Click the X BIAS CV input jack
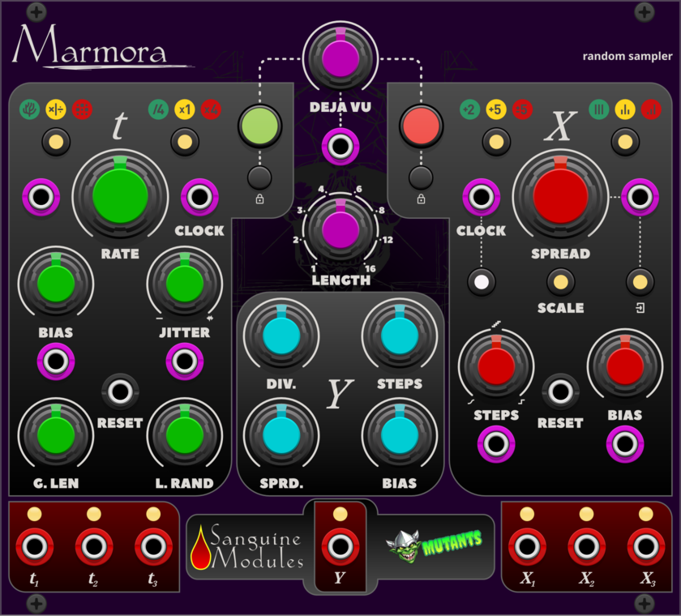This screenshot has width=681, height=616. coord(625,444)
